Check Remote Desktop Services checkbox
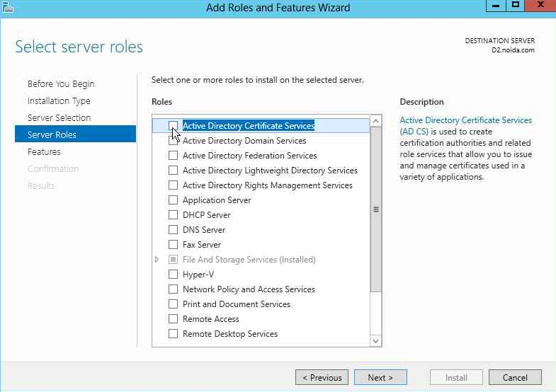This screenshot has width=556, height=392. point(173,334)
